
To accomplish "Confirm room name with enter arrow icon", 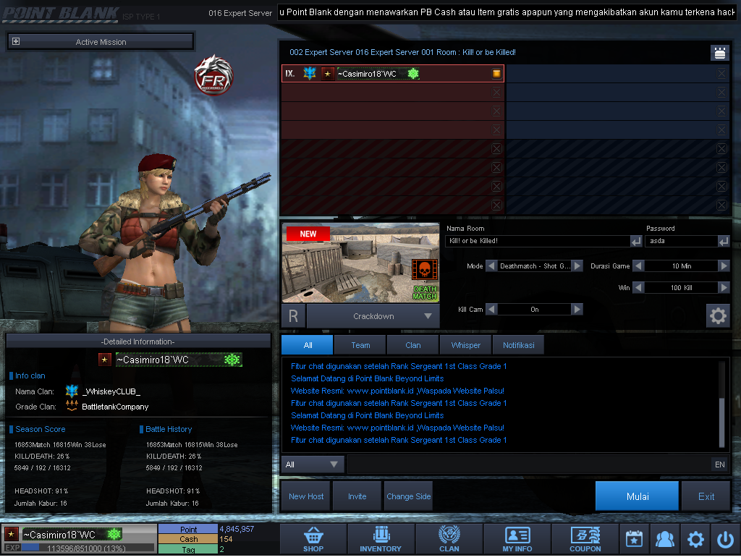I will tap(636, 241).
